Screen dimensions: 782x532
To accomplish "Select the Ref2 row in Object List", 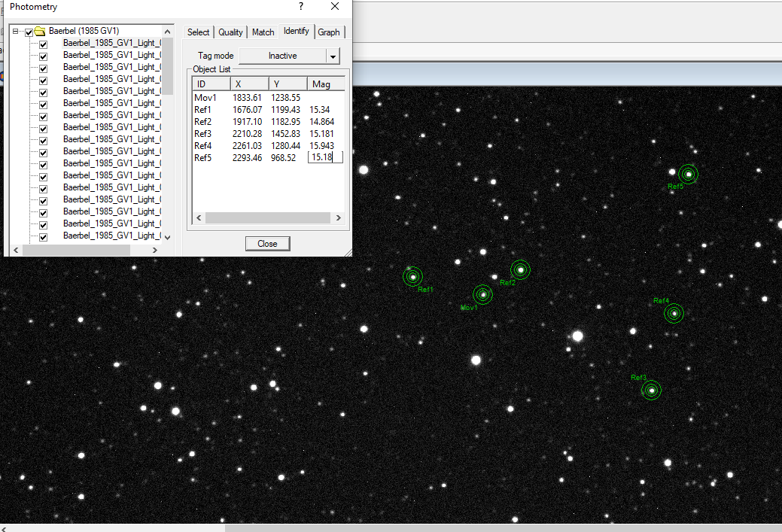I will tap(268, 122).
